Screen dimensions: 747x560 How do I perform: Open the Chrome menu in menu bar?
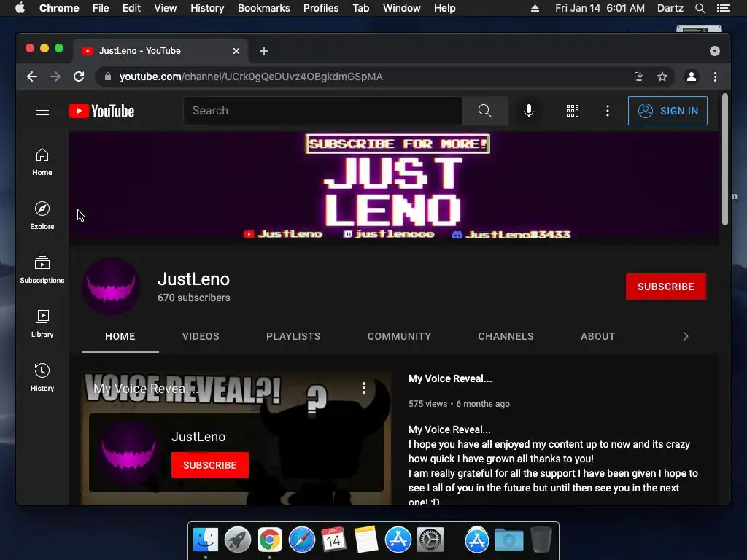[x=59, y=8]
